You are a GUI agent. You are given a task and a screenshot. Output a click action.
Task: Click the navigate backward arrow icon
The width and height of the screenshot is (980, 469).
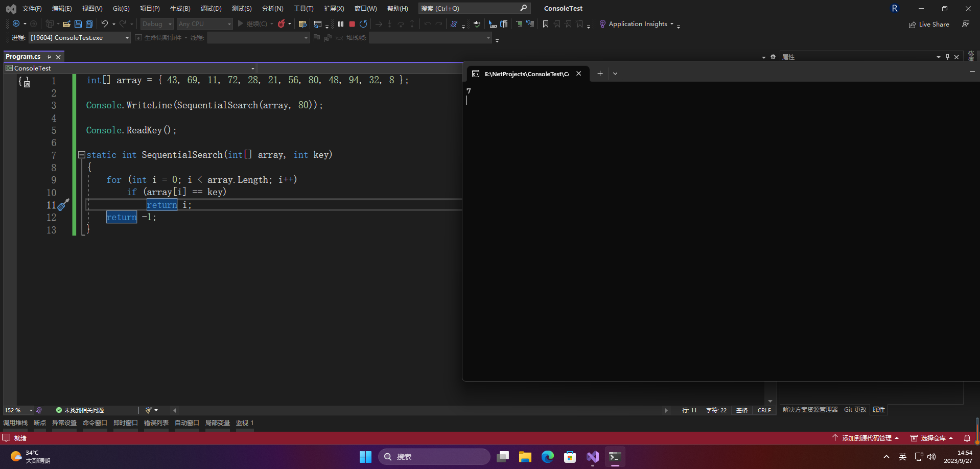click(16, 24)
